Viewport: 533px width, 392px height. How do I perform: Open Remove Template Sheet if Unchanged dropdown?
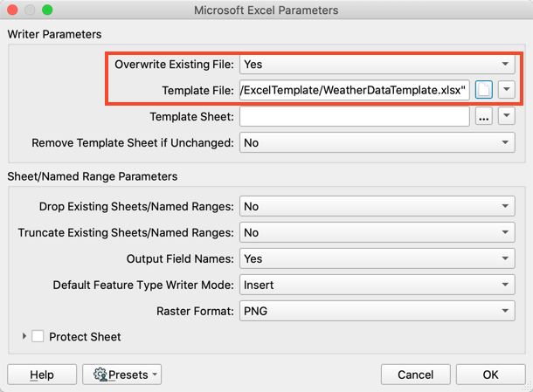click(x=376, y=142)
